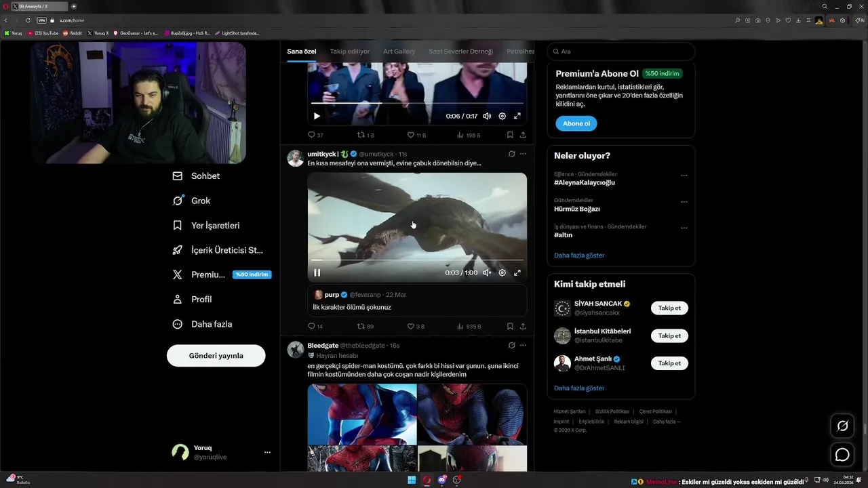Bookmark the top video post
Viewport: 868px width, 488px height.
(510, 135)
